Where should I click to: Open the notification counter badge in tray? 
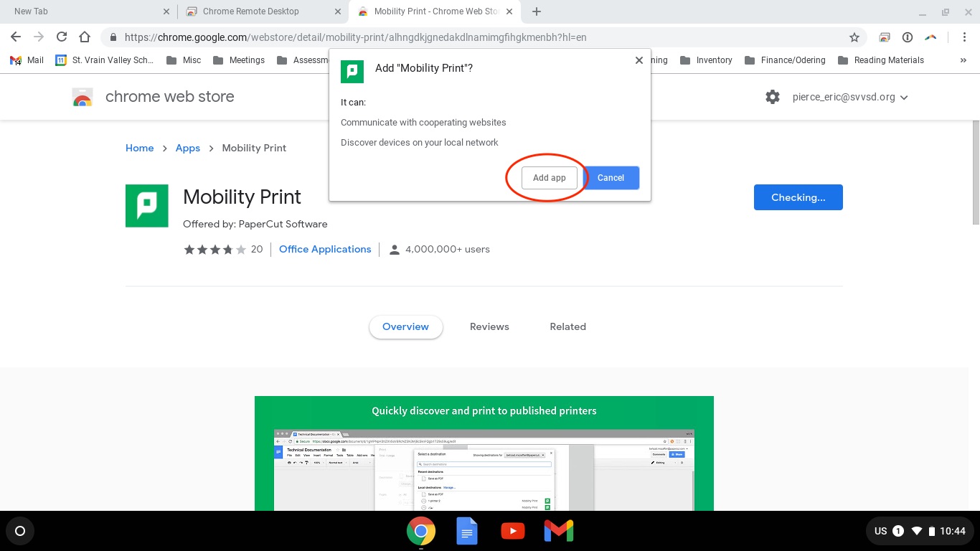pyautogui.click(x=897, y=531)
